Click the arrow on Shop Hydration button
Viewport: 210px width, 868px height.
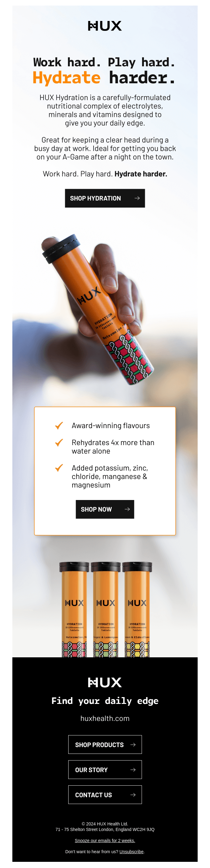point(137,198)
